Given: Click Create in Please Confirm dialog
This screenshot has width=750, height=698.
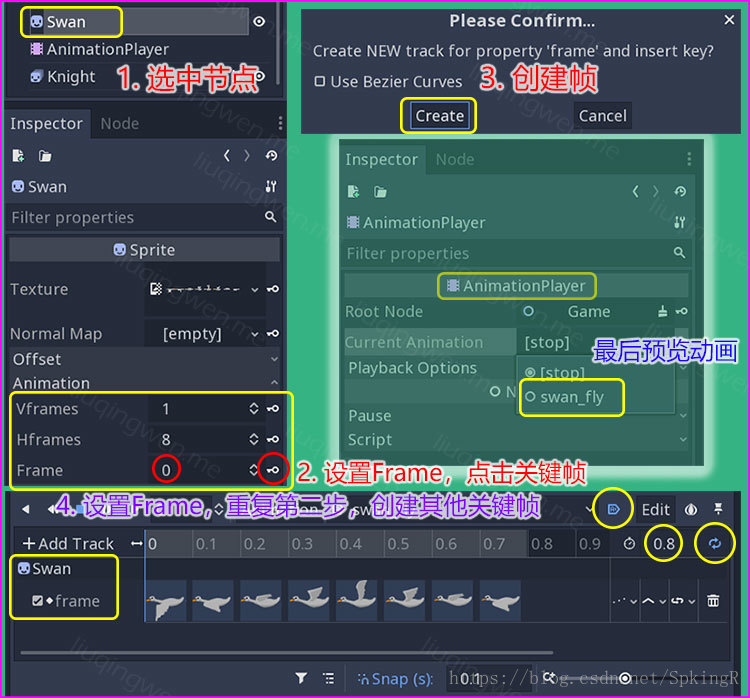Looking at the screenshot, I should (x=439, y=116).
